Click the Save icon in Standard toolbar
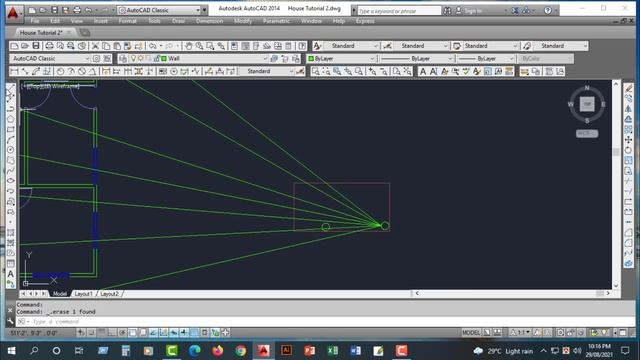 36,46
